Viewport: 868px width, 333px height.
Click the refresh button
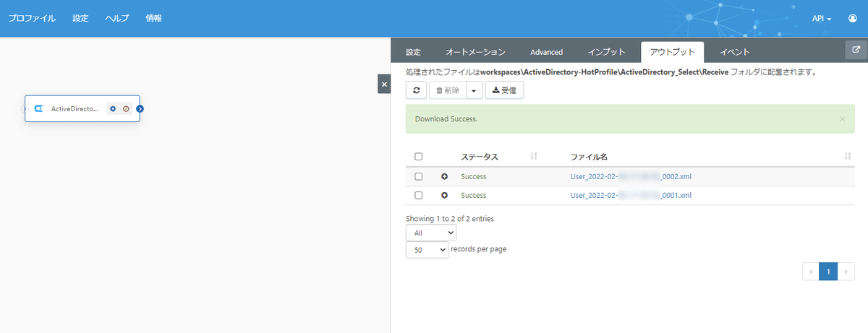pos(416,90)
